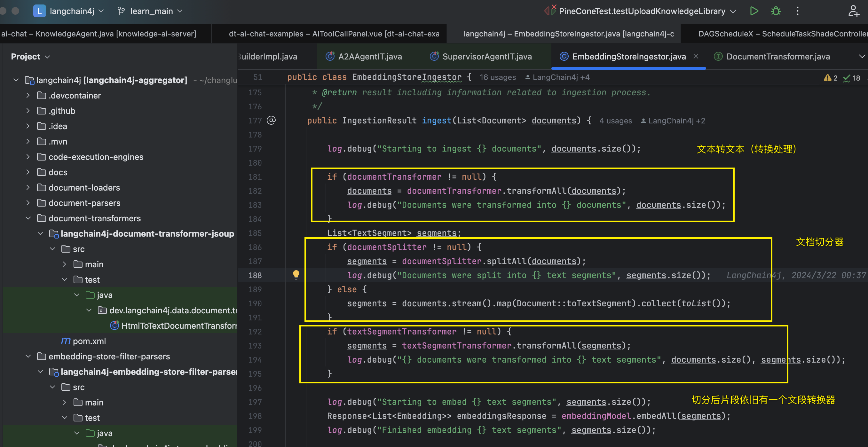Image resolution: width=868 pixels, height=447 pixels.
Task: Select the docs folder
Action: (x=58, y=172)
